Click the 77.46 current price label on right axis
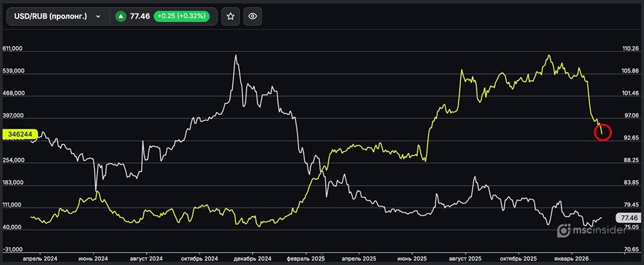The width and height of the screenshot is (644, 265). coord(630,218)
